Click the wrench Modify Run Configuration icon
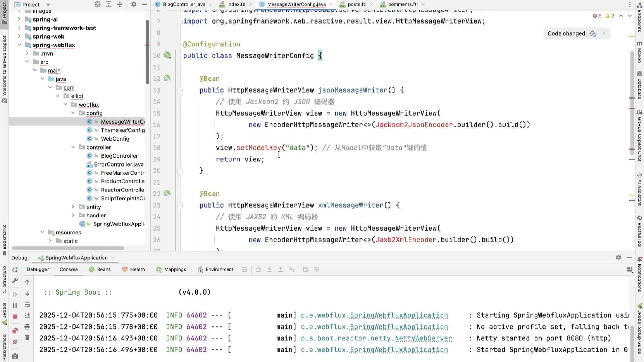Viewport: 644px width, 362px height. click(15, 281)
